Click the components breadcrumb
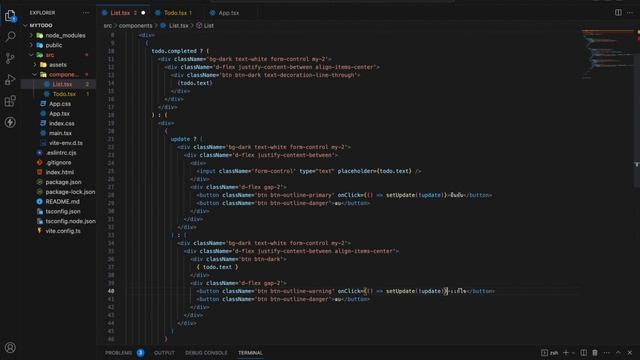 (136, 25)
